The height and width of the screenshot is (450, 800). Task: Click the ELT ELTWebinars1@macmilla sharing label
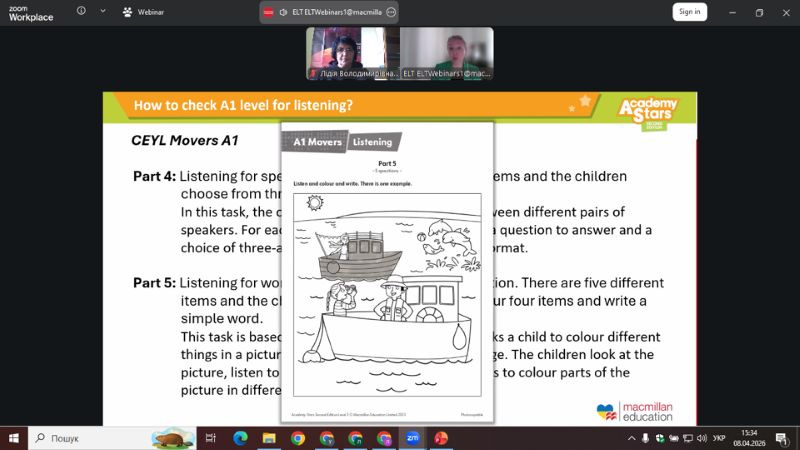click(337, 12)
